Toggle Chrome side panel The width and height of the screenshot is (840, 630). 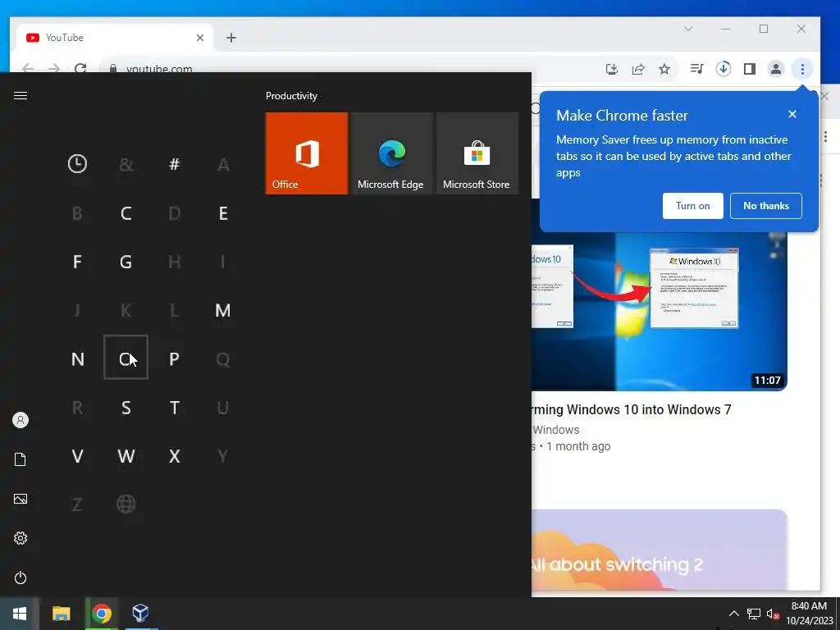pos(750,69)
